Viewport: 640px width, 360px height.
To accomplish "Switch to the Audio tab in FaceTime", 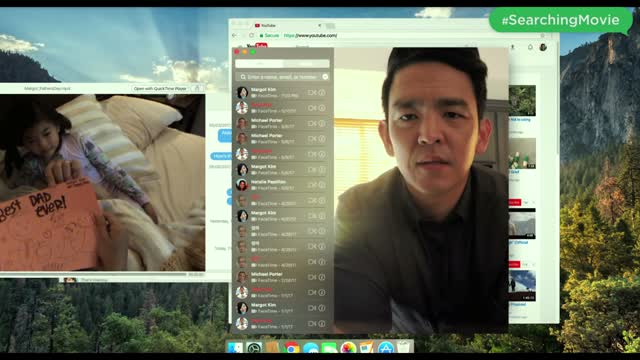I will pos(306,64).
